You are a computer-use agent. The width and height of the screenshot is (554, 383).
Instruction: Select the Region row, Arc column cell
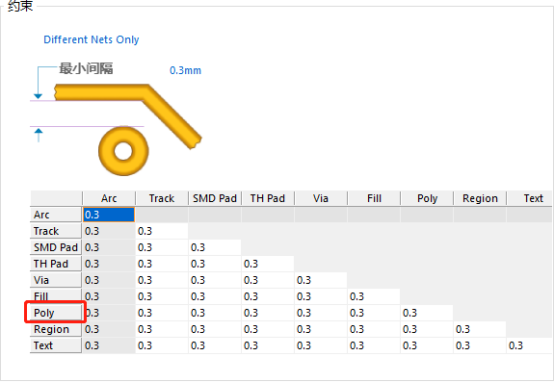[x=109, y=329]
